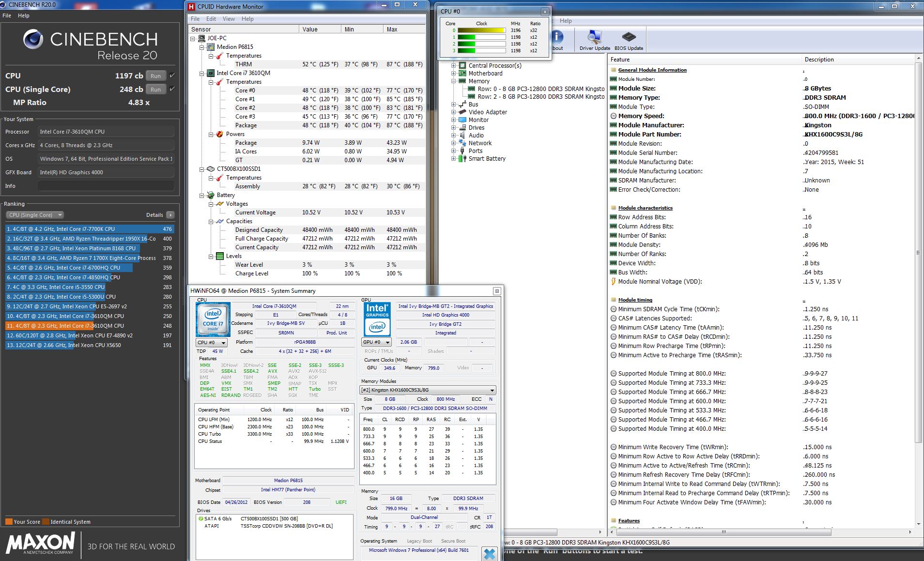Open the File menu in Hardware Monitor

pyautogui.click(x=195, y=19)
